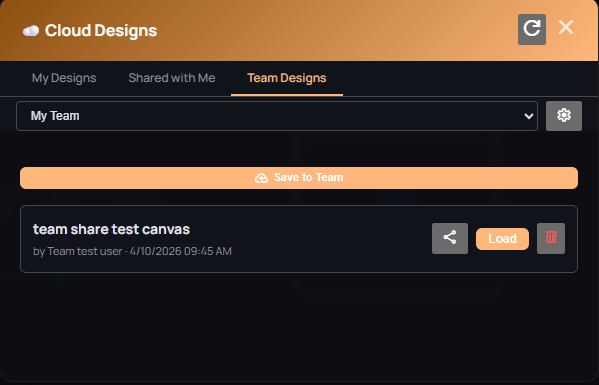Select the Team Designs tab
Image resolution: width=599 pixels, height=385 pixels.
(287, 78)
